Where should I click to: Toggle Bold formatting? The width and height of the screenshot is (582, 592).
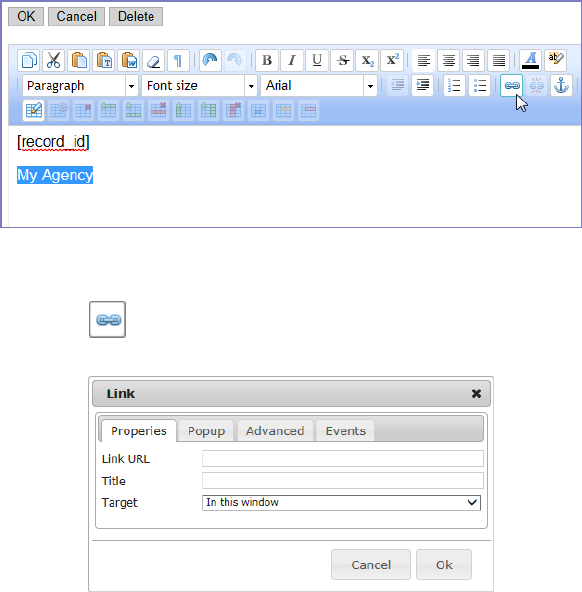pyautogui.click(x=267, y=60)
